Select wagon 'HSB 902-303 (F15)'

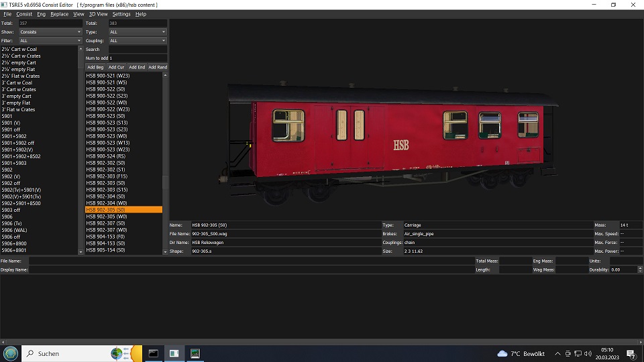107,176
